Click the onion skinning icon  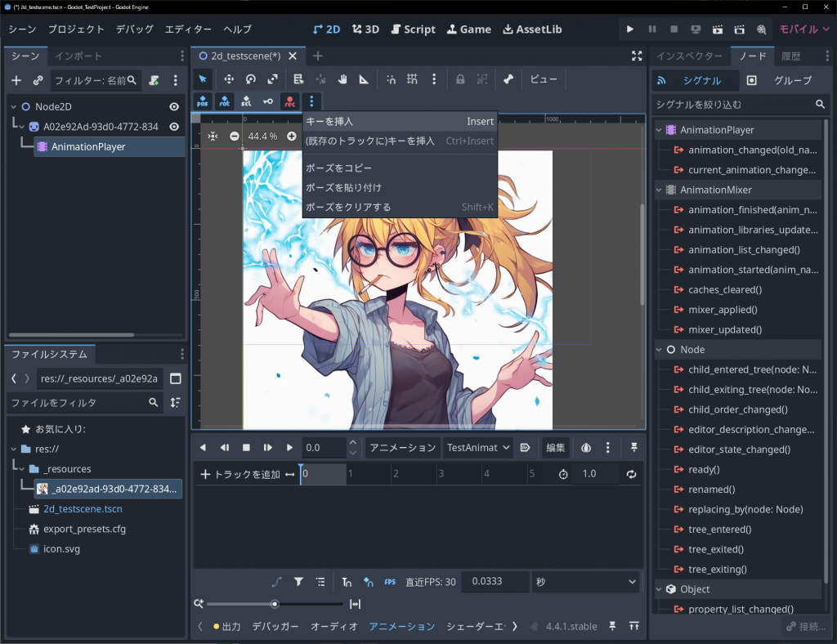[586, 448]
